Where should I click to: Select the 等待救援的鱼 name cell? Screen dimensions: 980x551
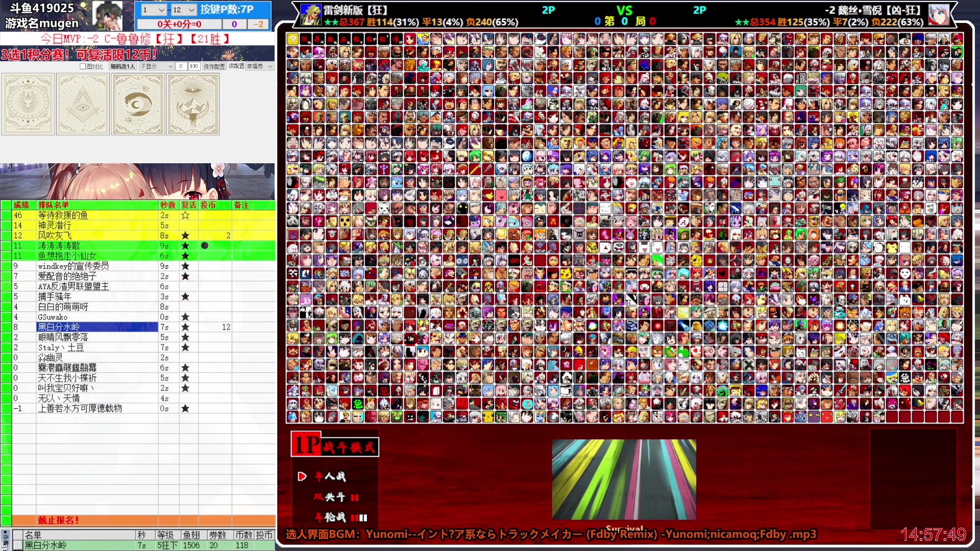click(x=97, y=215)
